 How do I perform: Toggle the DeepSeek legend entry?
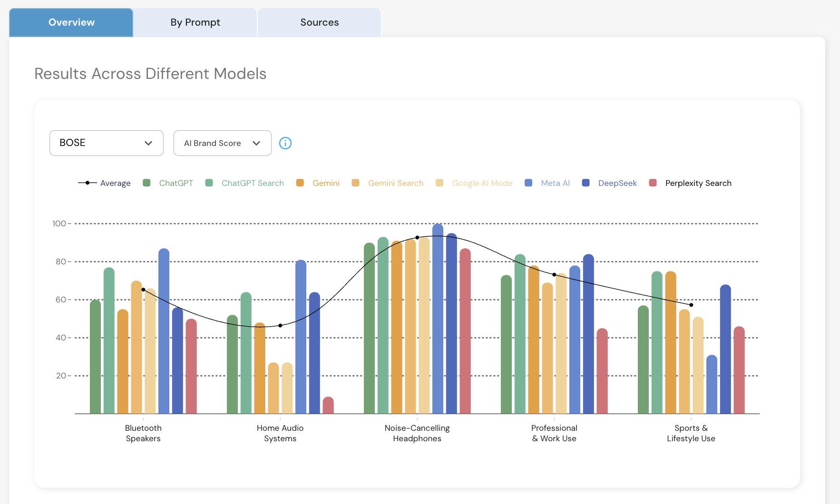tap(609, 183)
